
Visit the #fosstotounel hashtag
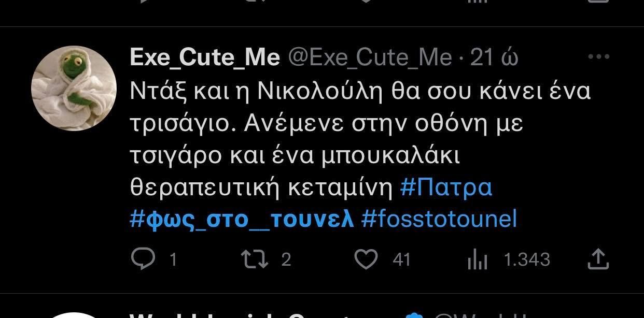click(x=439, y=219)
